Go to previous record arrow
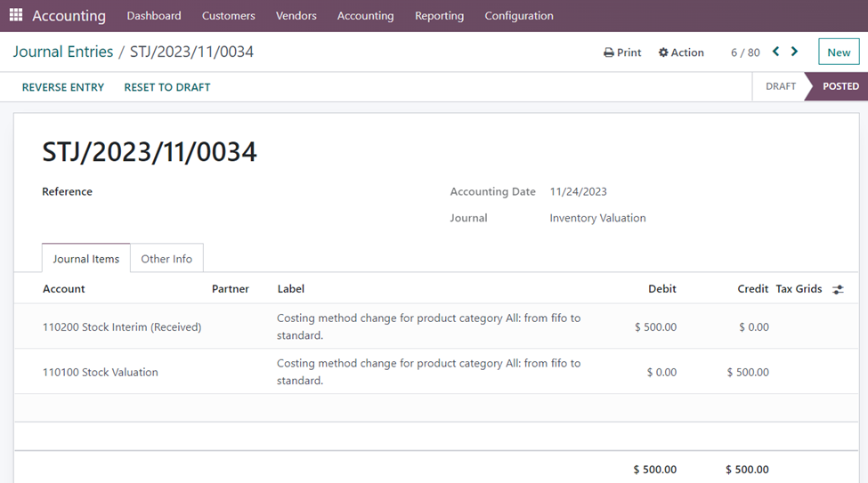 tap(775, 52)
